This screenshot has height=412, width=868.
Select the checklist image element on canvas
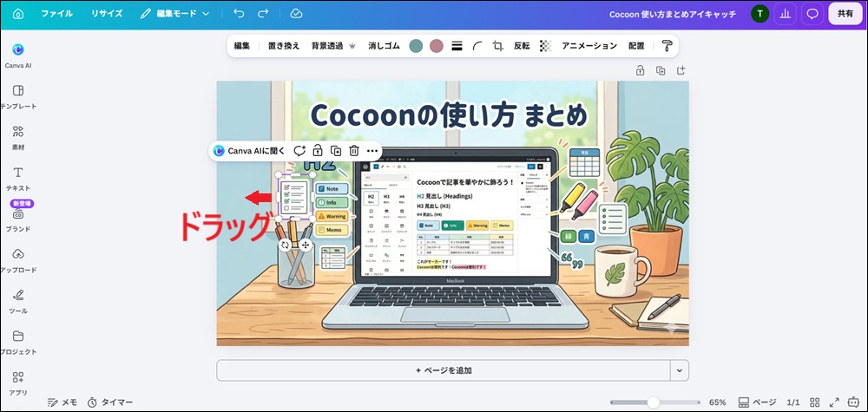[x=295, y=198]
